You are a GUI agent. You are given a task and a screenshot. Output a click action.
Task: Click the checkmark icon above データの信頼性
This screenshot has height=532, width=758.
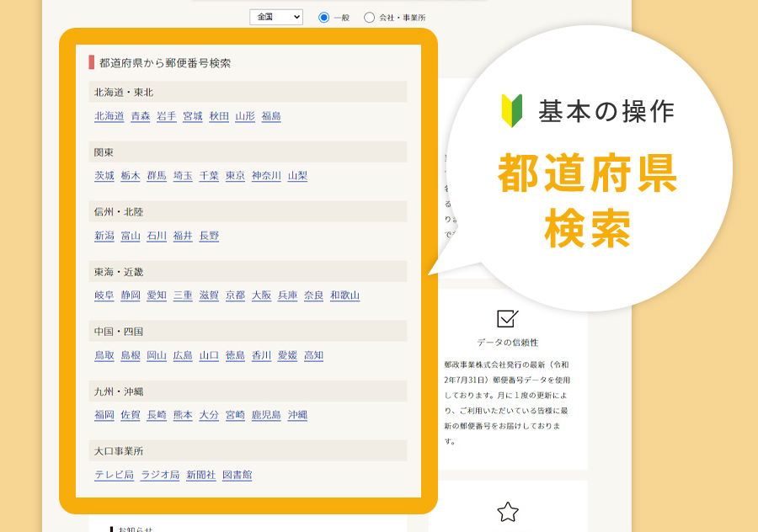click(507, 318)
